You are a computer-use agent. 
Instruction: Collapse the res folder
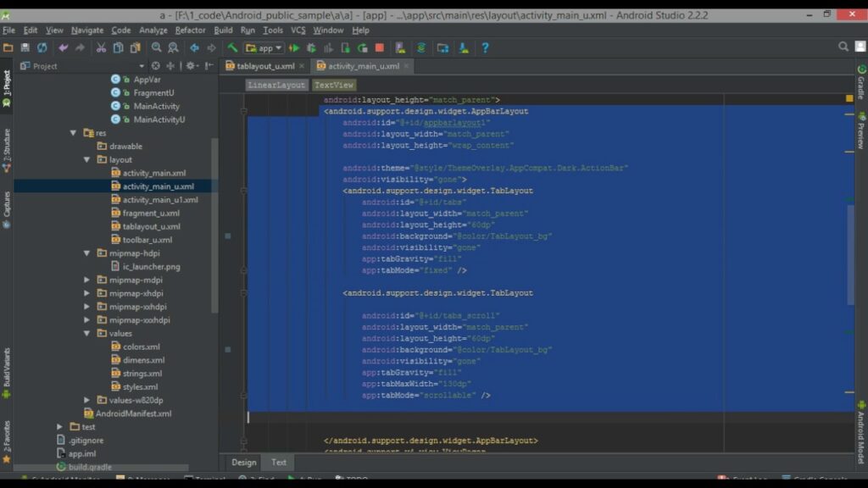click(73, 133)
